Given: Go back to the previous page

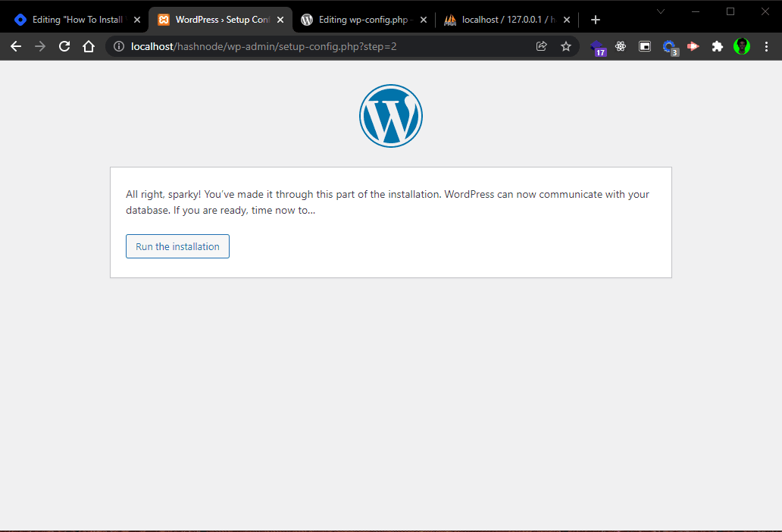Looking at the screenshot, I should 16,46.
